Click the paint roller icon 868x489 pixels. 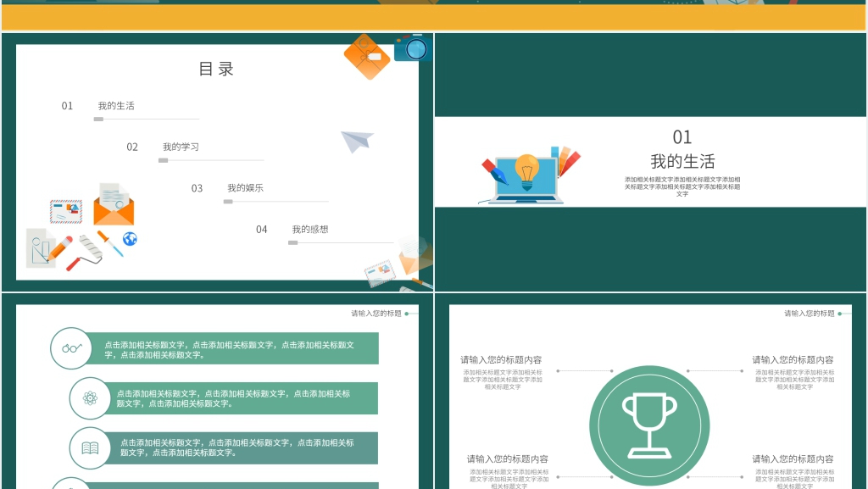(86, 253)
